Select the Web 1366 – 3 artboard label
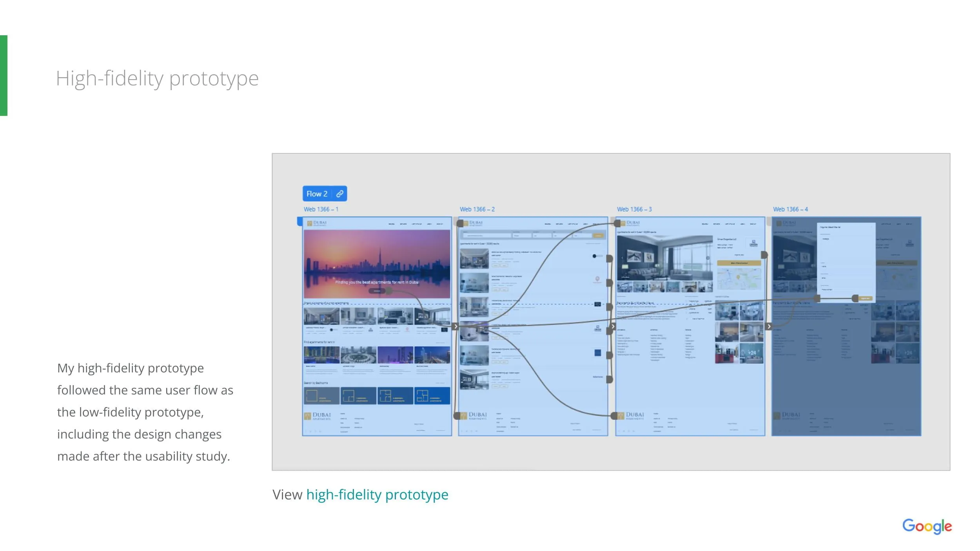Image resolution: width=980 pixels, height=551 pixels. click(634, 209)
